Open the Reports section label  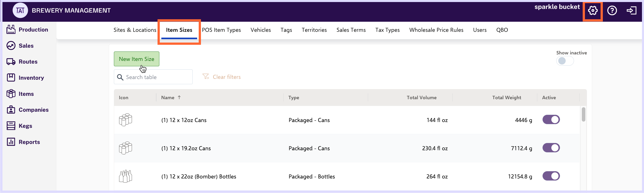click(29, 142)
